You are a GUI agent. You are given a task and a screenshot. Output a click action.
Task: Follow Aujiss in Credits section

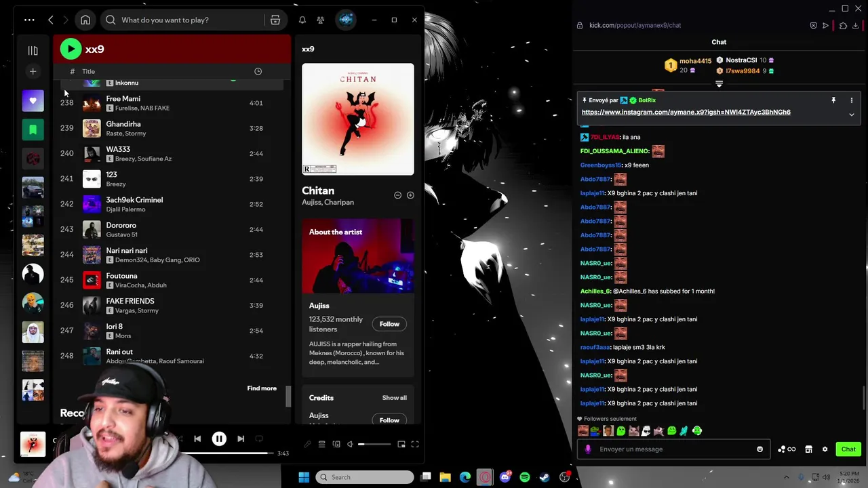[x=389, y=420]
